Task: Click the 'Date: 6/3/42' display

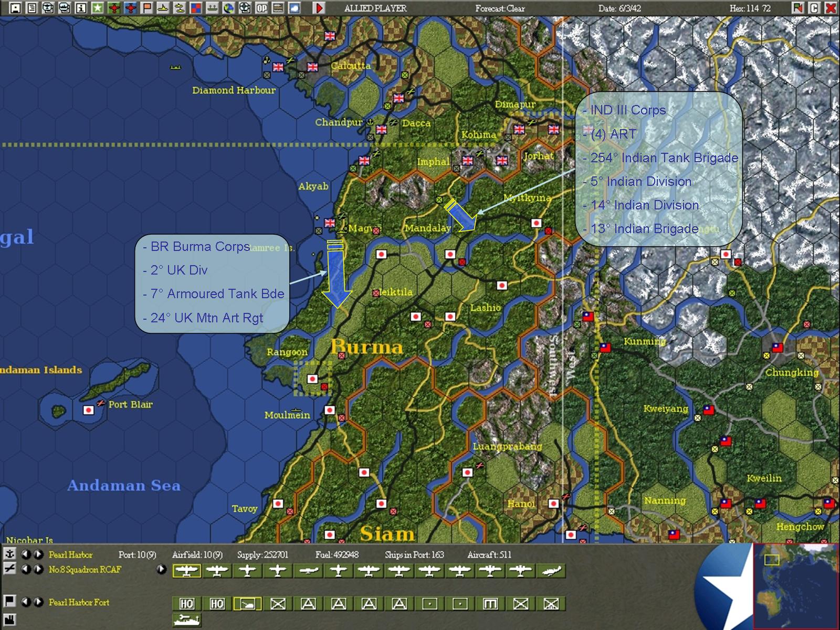Action: pos(619,8)
